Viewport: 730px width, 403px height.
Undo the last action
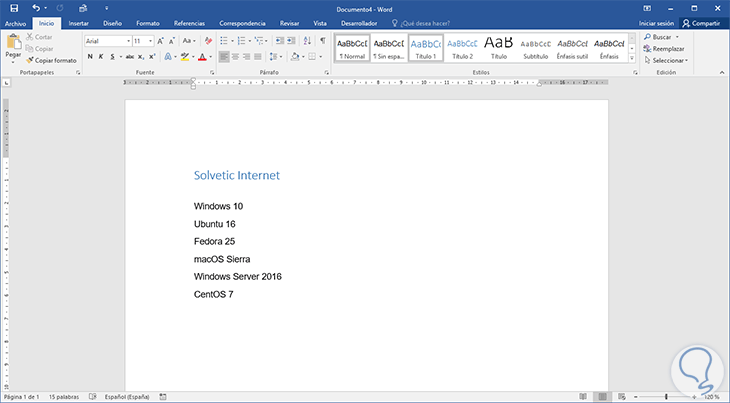point(36,8)
